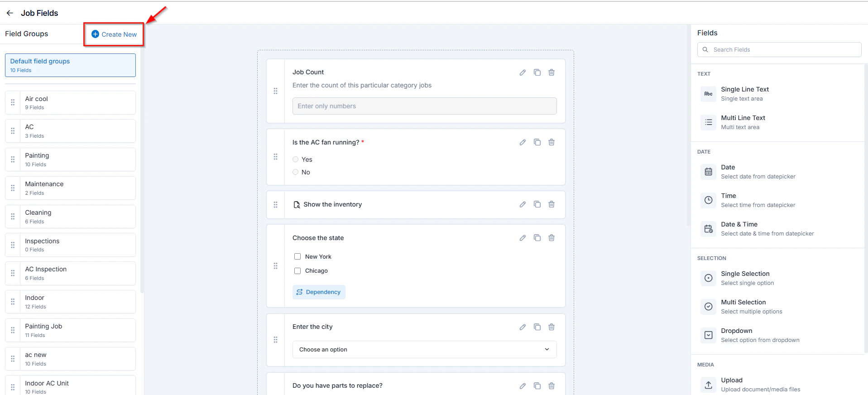Duplicate the Job Count field

click(x=537, y=72)
